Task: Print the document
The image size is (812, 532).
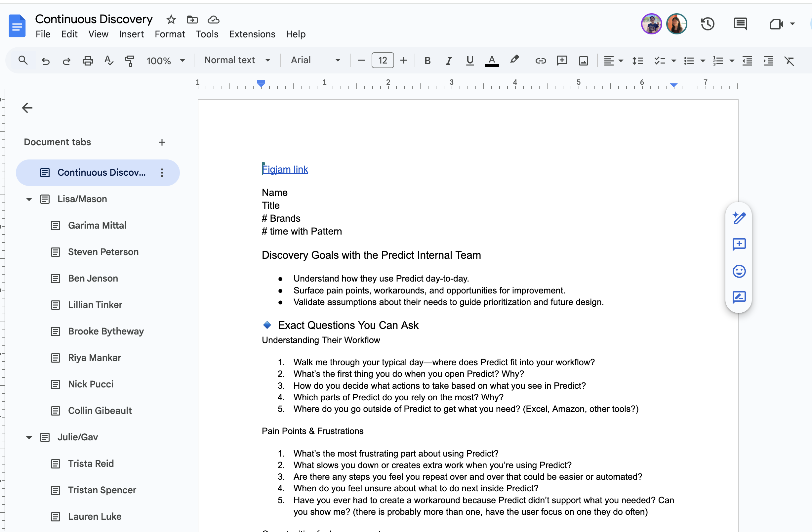Action: [x=88, y=61]
